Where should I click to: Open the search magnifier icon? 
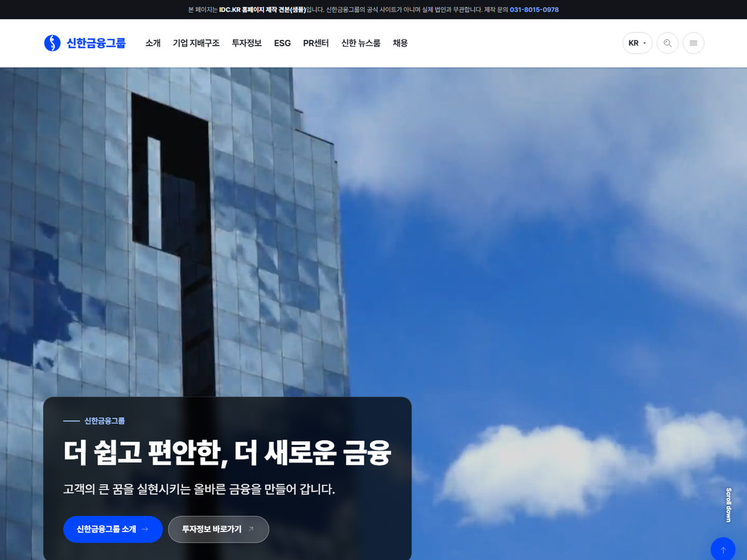pos(667,43)
